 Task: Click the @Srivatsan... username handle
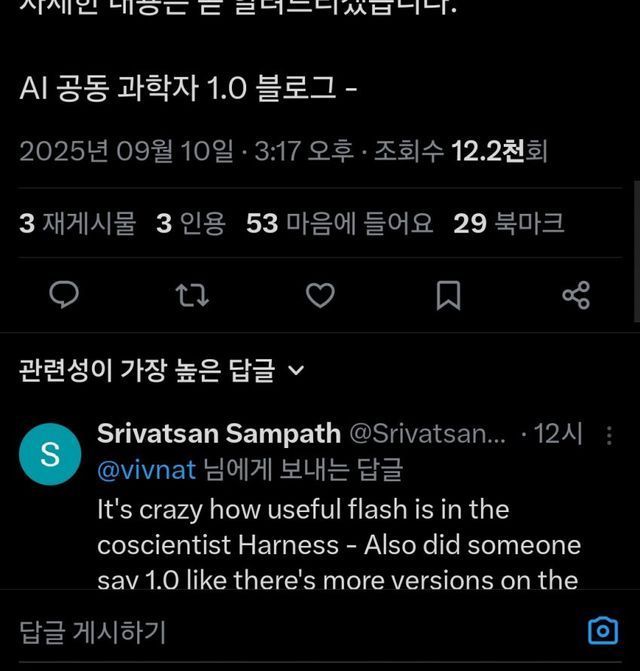click(426, 434)
